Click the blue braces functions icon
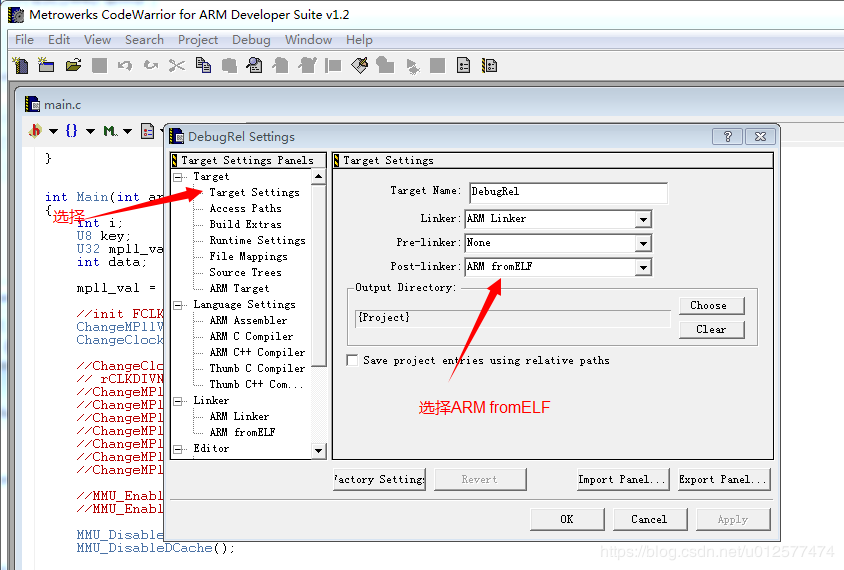844x570 pixels. (72, 130)
